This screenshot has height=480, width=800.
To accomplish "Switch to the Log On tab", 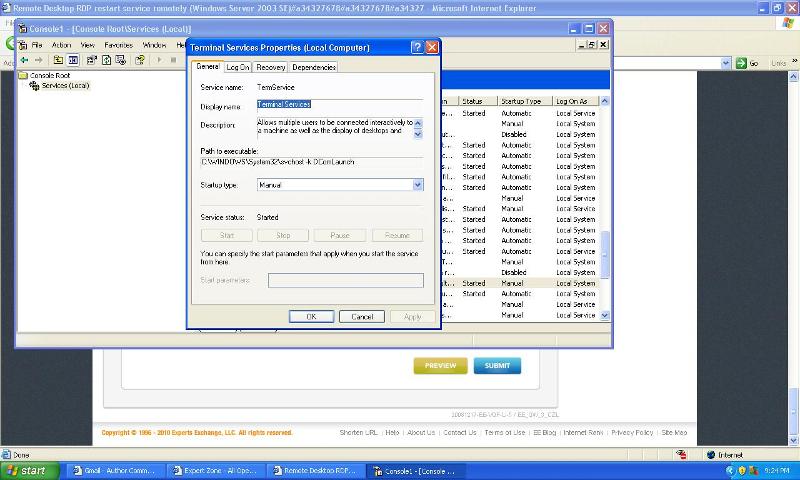I will point(237,67).
